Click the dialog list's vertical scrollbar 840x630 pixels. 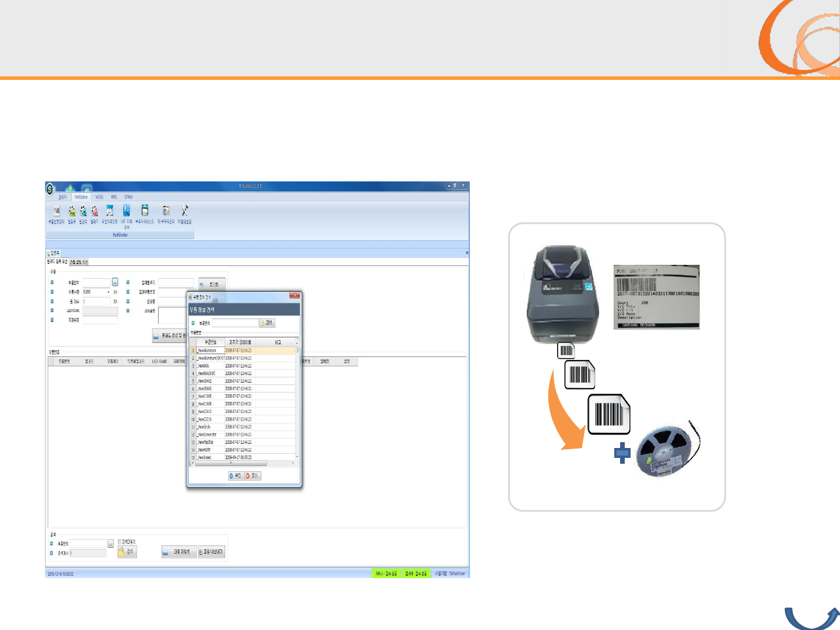pyautogui.click(x=297, y=401)
